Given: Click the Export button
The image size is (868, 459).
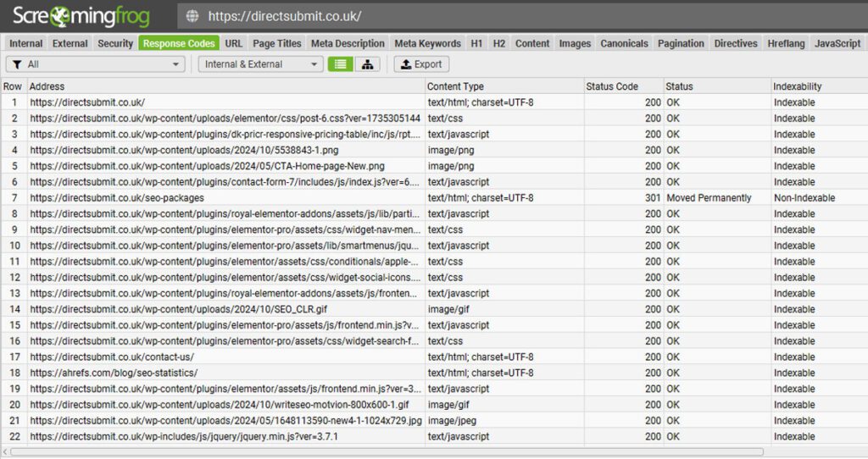Looking at the screenshot, I should pos(421,64).
